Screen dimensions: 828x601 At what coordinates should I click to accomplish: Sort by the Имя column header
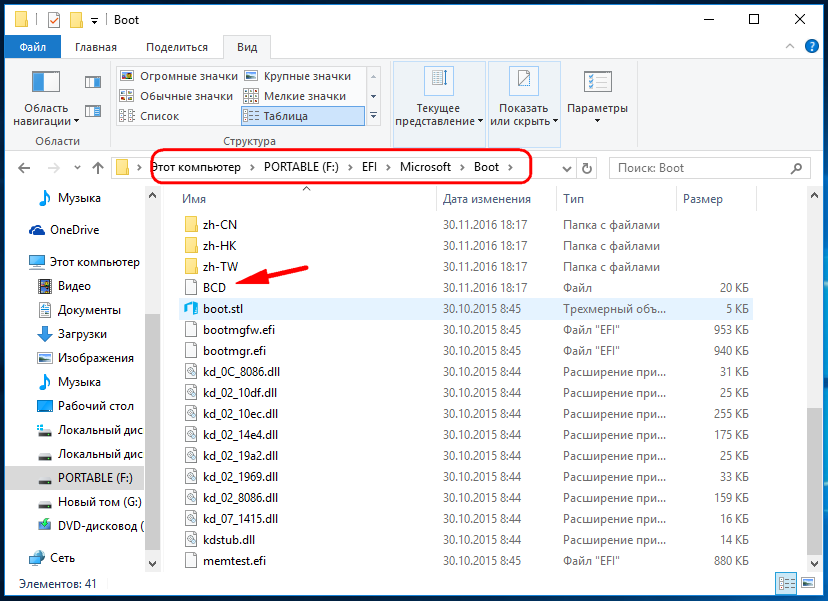coord(306,199)
